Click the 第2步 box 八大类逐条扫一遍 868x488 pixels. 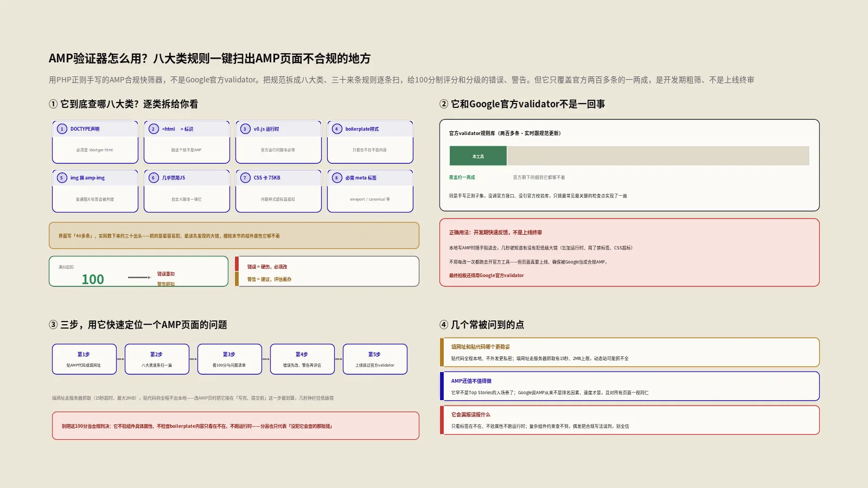[157, 359]
